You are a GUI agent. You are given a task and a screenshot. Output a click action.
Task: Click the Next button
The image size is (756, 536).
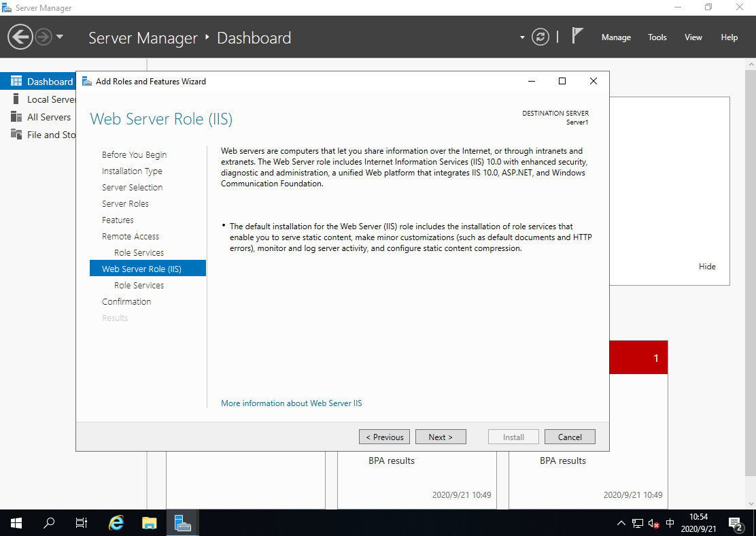click(x=441, y=437)
